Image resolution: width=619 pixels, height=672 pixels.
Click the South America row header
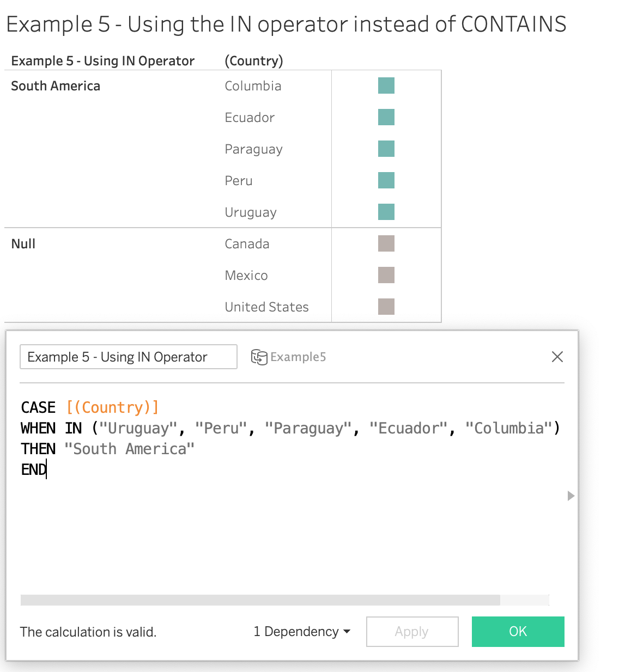(x=56, y=86)
